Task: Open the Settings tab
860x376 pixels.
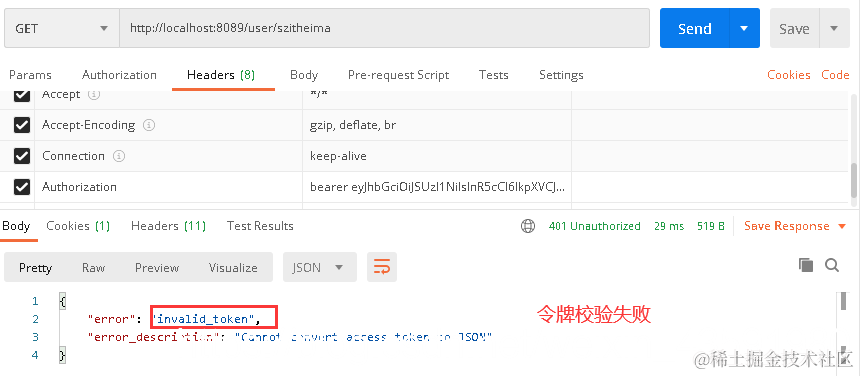Action: (561, 75)
